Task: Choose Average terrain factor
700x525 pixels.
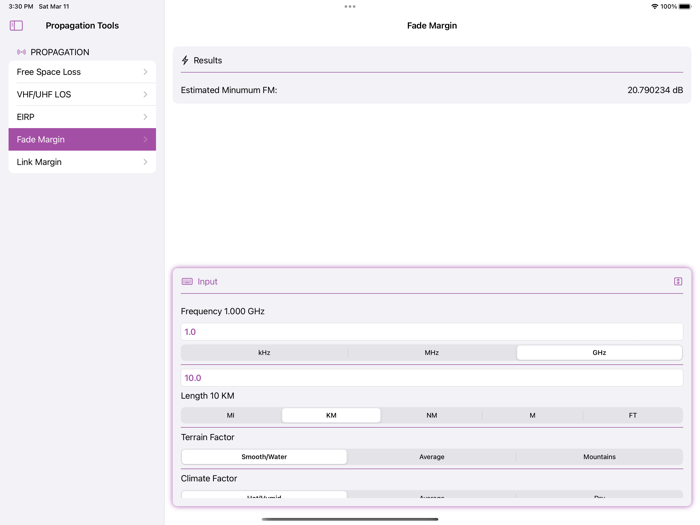Action: [431, 457]
